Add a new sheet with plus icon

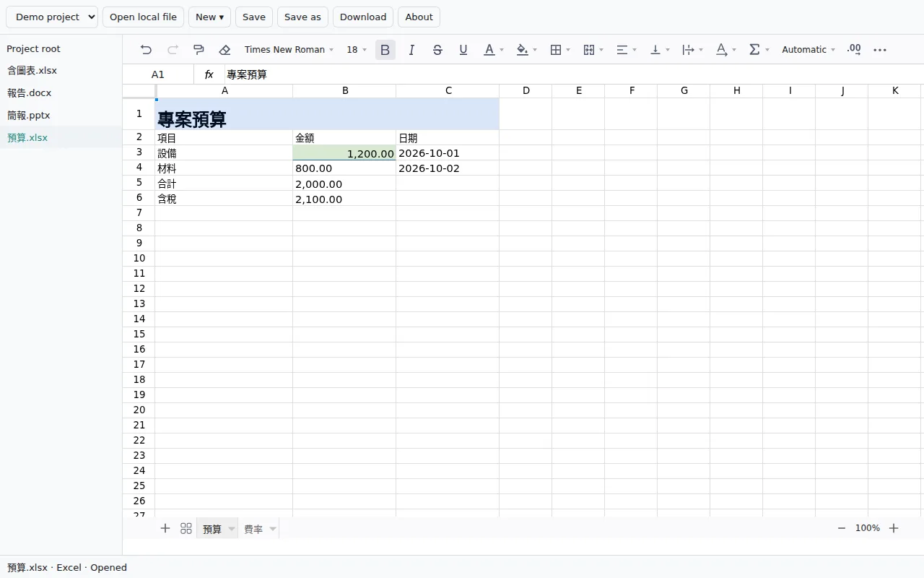click(165, 529)
